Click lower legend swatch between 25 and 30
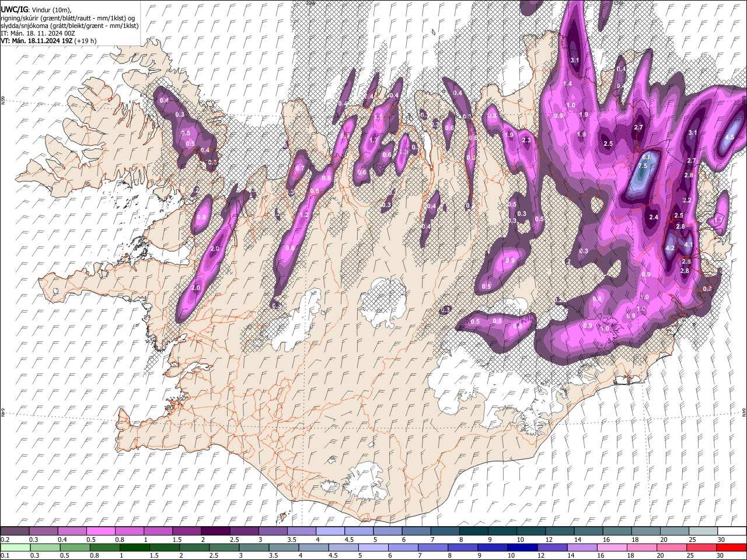Image resolution: width=747 pixels, height=560 pixels. click(702, 547)
